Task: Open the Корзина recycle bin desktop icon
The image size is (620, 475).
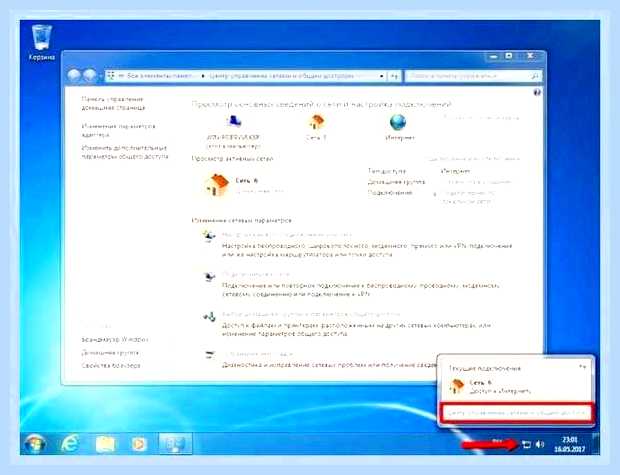Action: point(42,43)
